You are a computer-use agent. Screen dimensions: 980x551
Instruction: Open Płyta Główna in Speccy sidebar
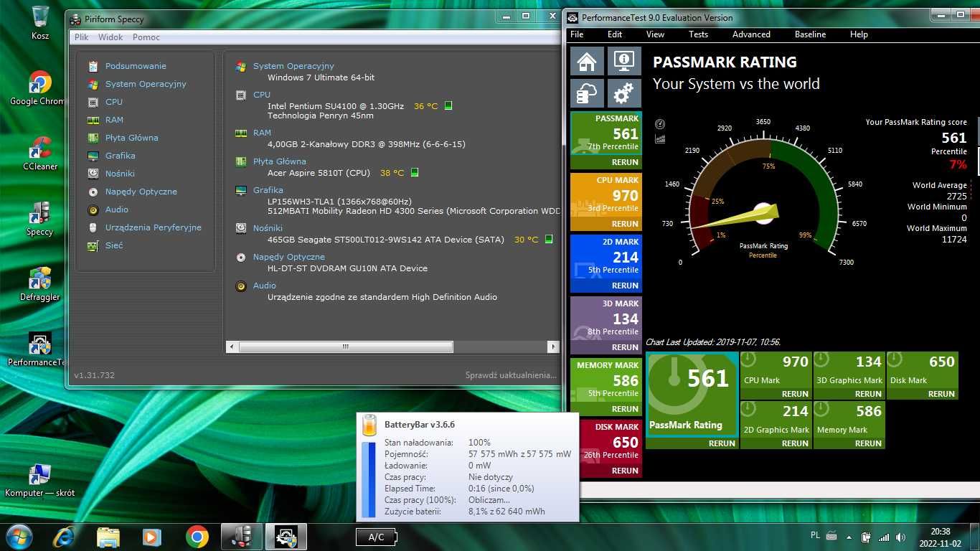[132, 138]
